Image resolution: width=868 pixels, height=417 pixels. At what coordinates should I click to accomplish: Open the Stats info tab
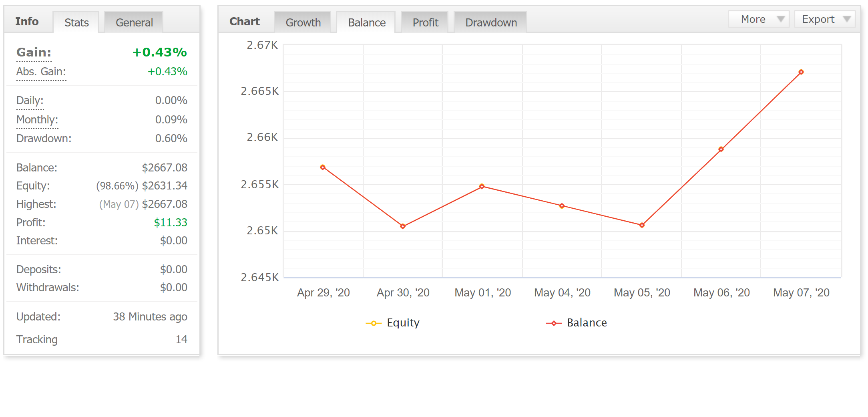(76, 22)
